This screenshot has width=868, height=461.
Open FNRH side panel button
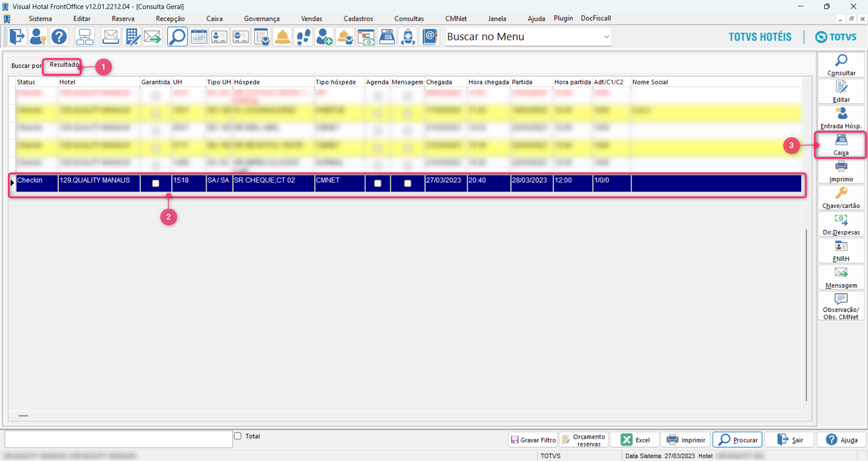tap(841, 251)
